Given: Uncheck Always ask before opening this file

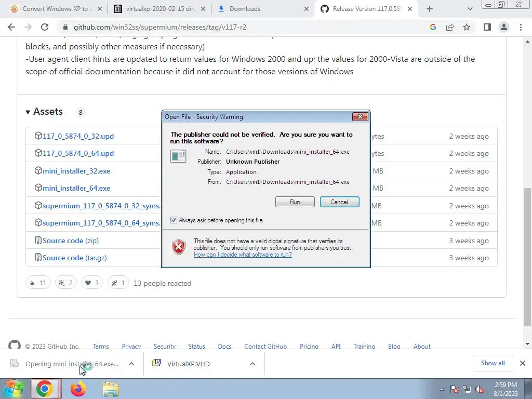Looking at the screenshot, I should 174,220.
